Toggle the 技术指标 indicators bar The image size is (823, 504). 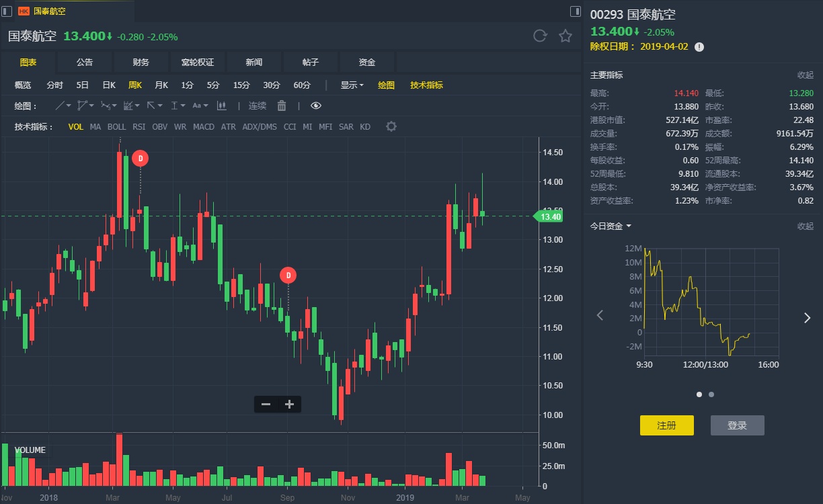point(426,85)
